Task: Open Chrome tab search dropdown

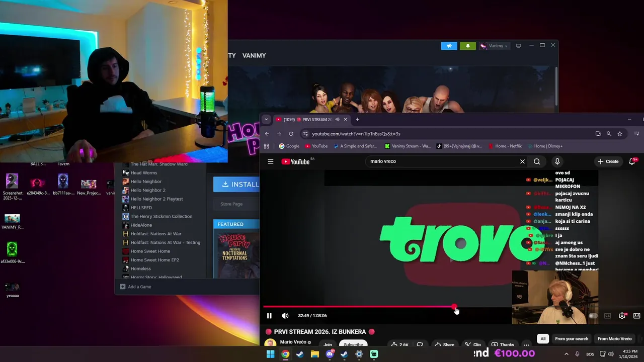Action: [x=267, y=120]
